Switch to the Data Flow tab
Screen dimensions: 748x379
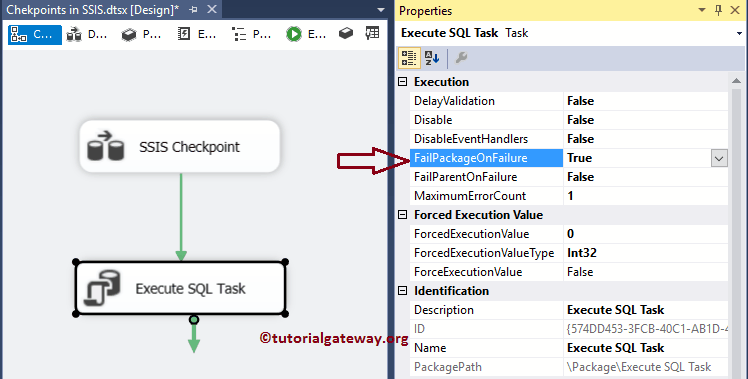click(87, 34)
